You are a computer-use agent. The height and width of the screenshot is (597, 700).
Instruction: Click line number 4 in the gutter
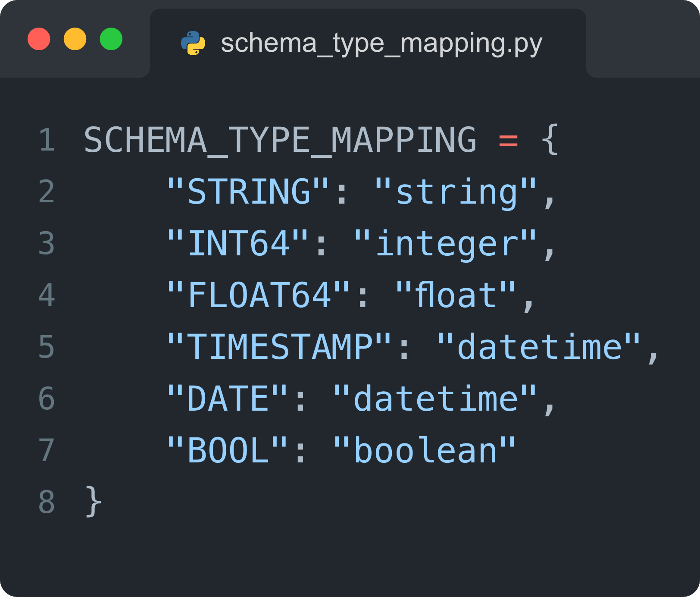[47, 295]
